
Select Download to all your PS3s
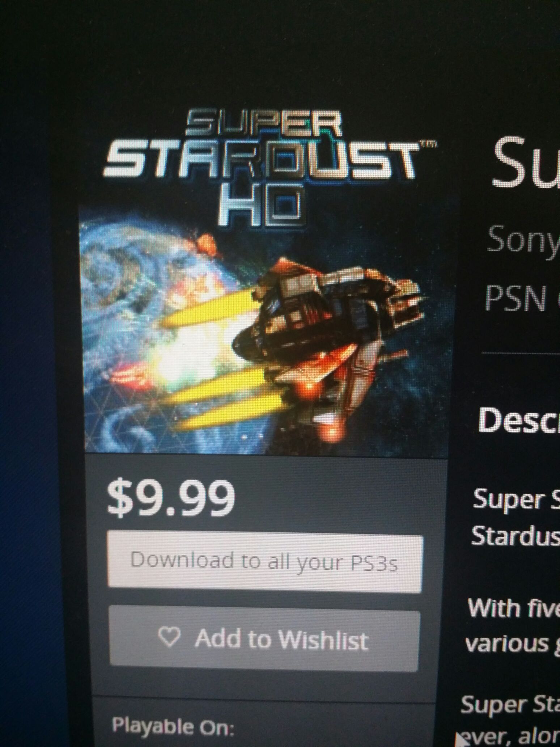click(265, 562)
